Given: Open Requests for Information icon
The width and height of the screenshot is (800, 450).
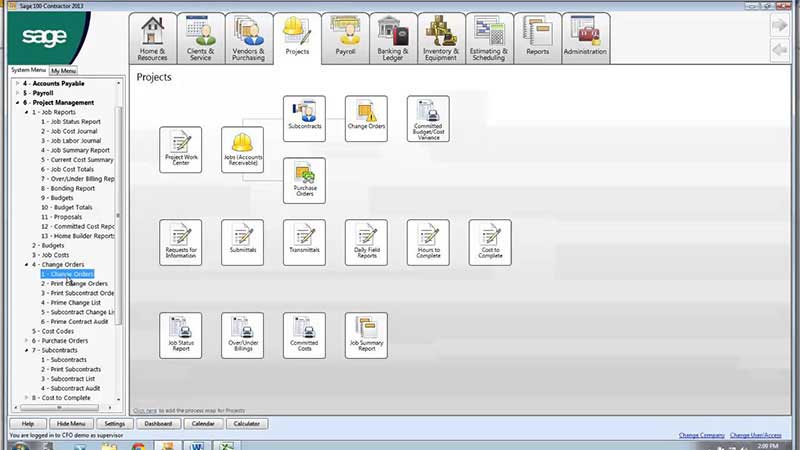Looking at the screenshot, I should tap(181, 243).
